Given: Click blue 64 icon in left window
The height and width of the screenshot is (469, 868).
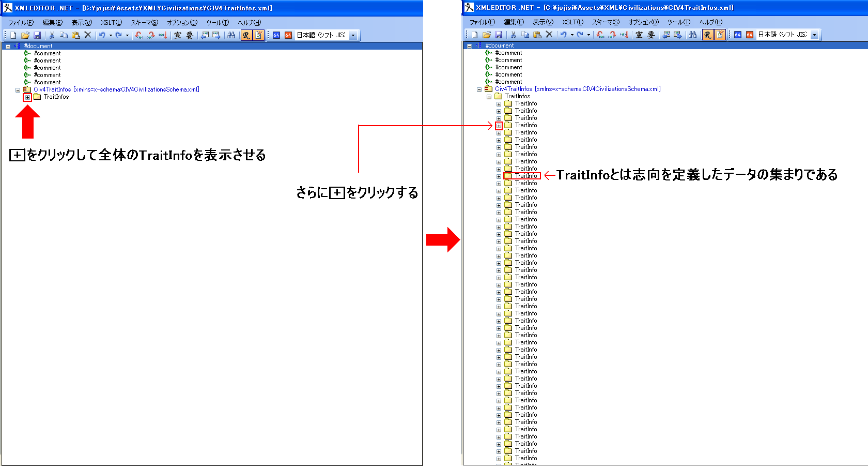Looking at the screenshot, I should (x=276, y=35).
